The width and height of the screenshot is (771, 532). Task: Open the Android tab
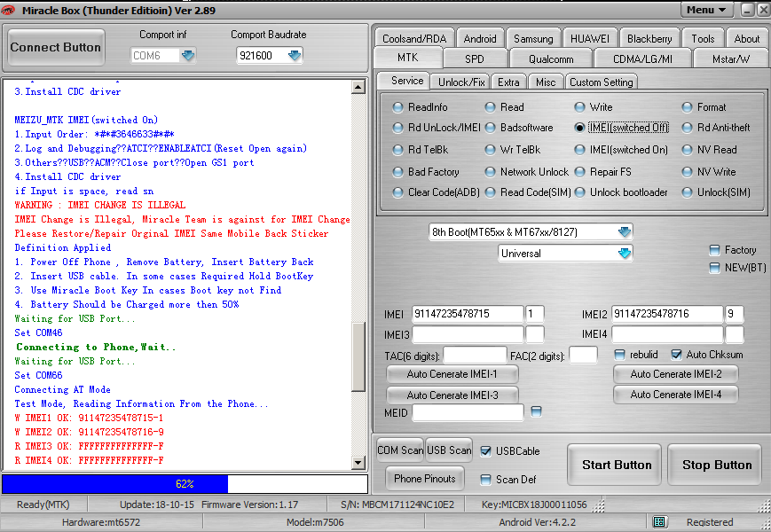pyautogui.click(x=479, y=38)
